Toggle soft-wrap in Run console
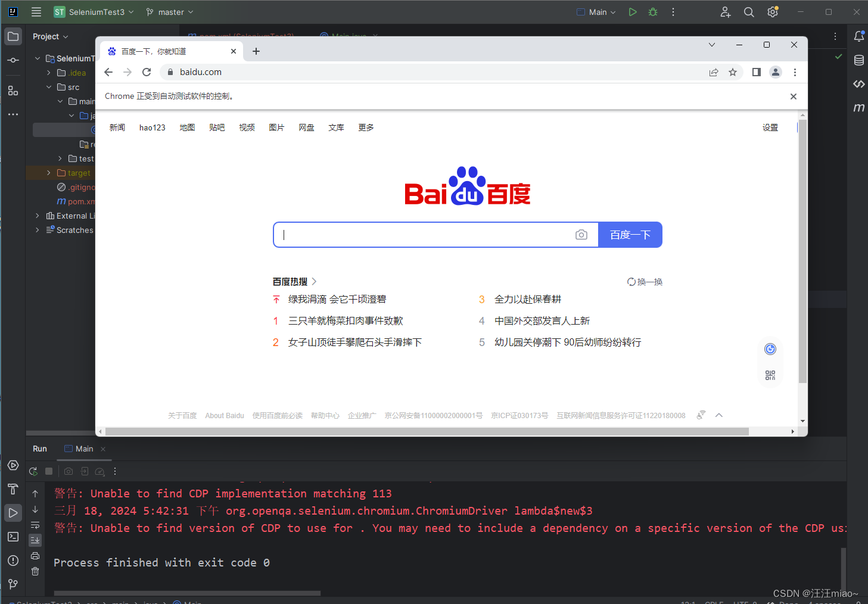This screenshot has height=604, width=868. (35, 525)
